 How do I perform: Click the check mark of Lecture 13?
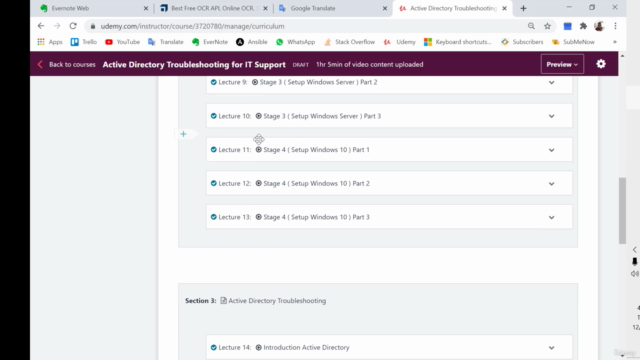(x=213, y=217)
